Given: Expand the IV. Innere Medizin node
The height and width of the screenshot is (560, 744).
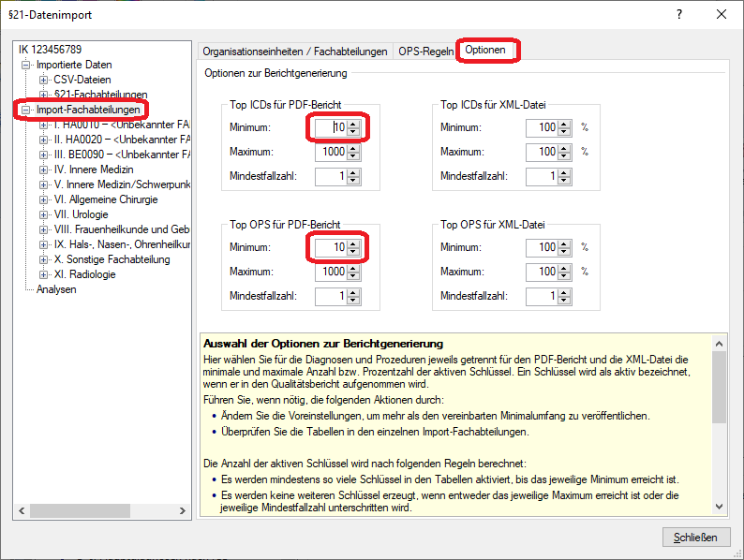Looking at the screenshot, I should [43, 169].
